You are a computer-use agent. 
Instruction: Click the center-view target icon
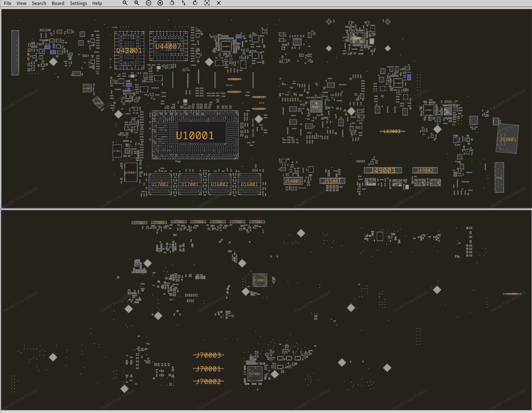point(207,3)
